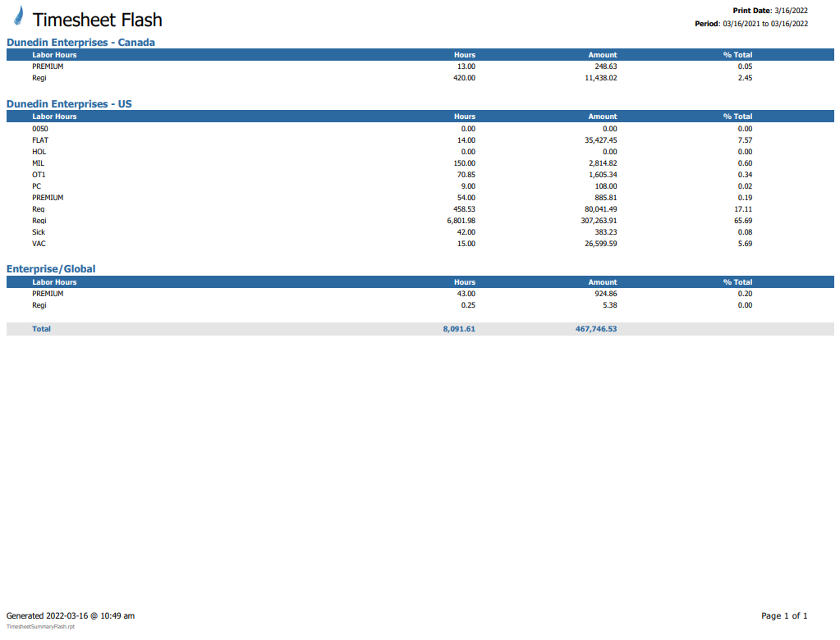Select the Period date range text
The image size is (840, 640).
(765, 24)
